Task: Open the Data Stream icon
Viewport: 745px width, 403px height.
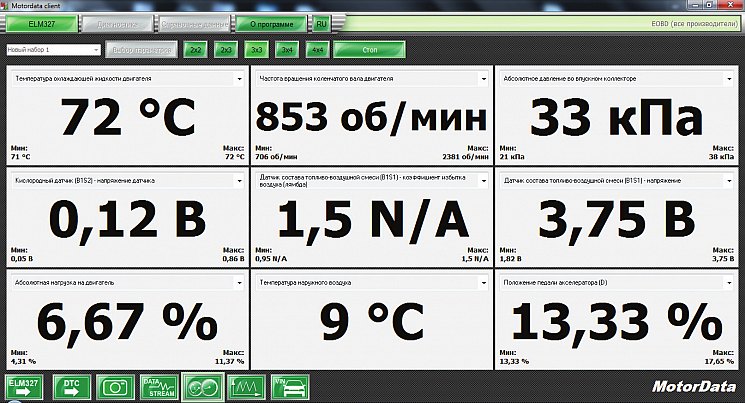Action: [x=160, y=387]
